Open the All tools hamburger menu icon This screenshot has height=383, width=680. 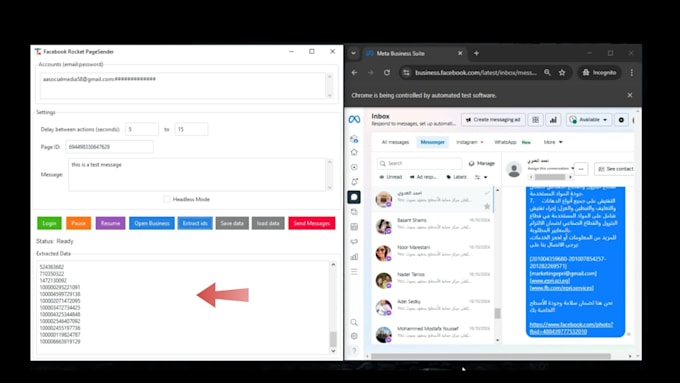[x=354, y=272]
